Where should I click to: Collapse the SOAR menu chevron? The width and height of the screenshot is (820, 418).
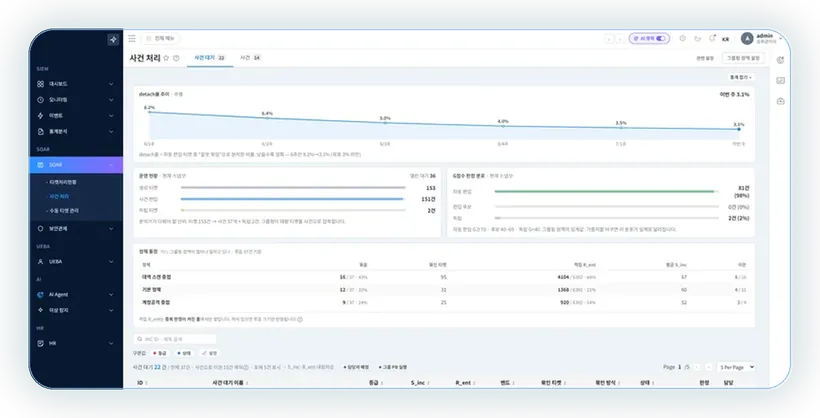coord(111,165)
